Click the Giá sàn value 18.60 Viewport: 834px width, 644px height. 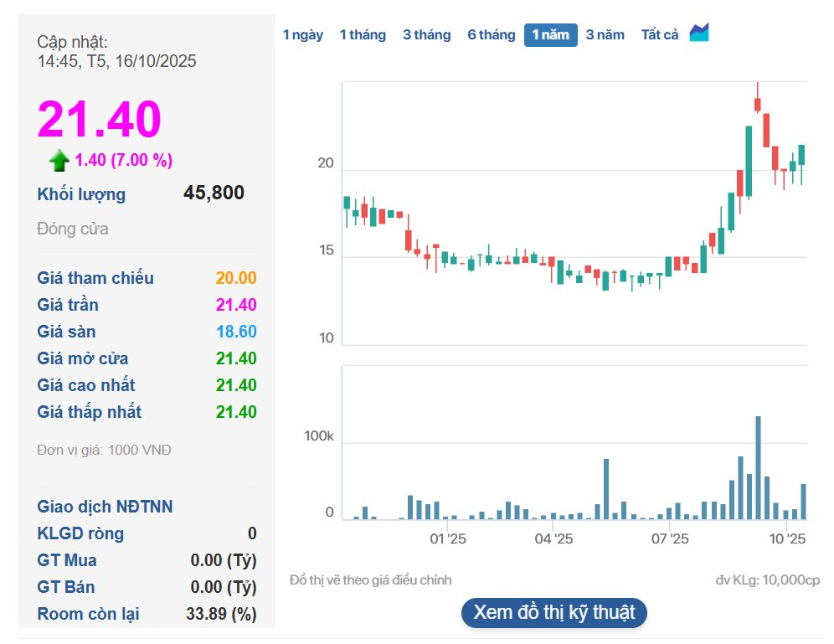point(236,332)
